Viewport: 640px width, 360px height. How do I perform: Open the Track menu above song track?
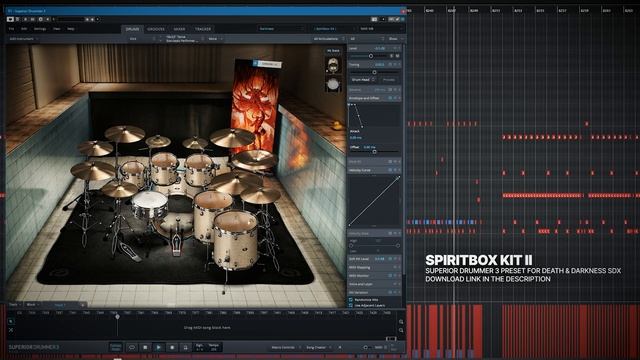click(x=15, y=304)
